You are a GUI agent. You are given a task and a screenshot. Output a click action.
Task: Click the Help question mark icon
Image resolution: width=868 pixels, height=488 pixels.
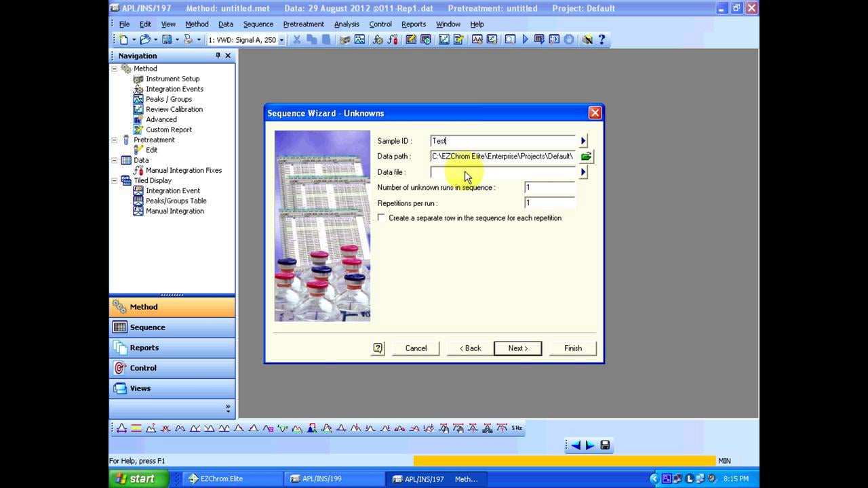[x=601, y=40]
